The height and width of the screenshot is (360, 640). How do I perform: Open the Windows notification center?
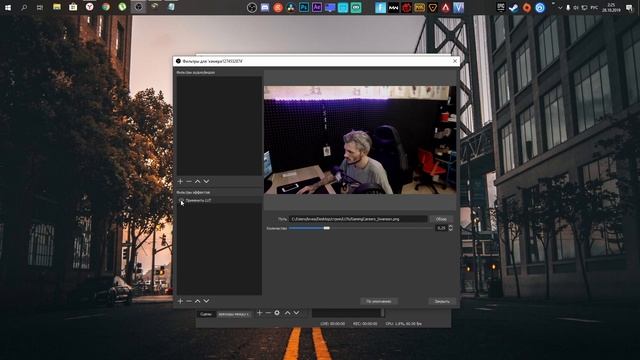point(629,7)
